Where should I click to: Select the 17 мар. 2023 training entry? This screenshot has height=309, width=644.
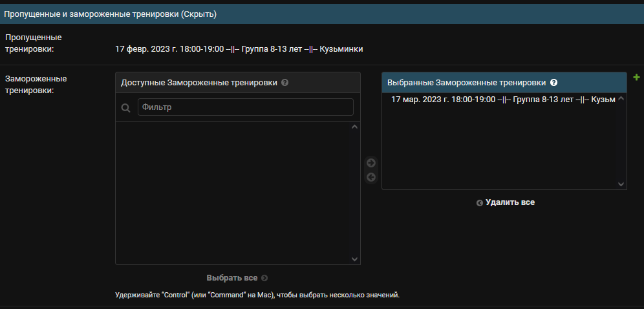[x=503, y=100]
